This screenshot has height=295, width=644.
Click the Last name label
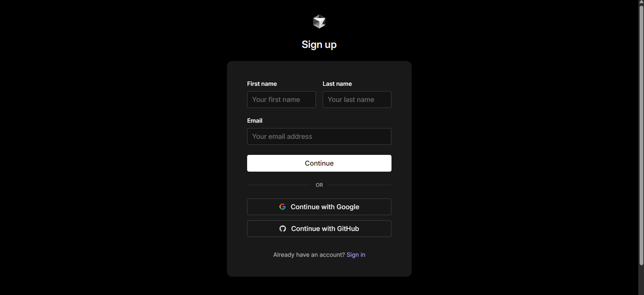337,84
